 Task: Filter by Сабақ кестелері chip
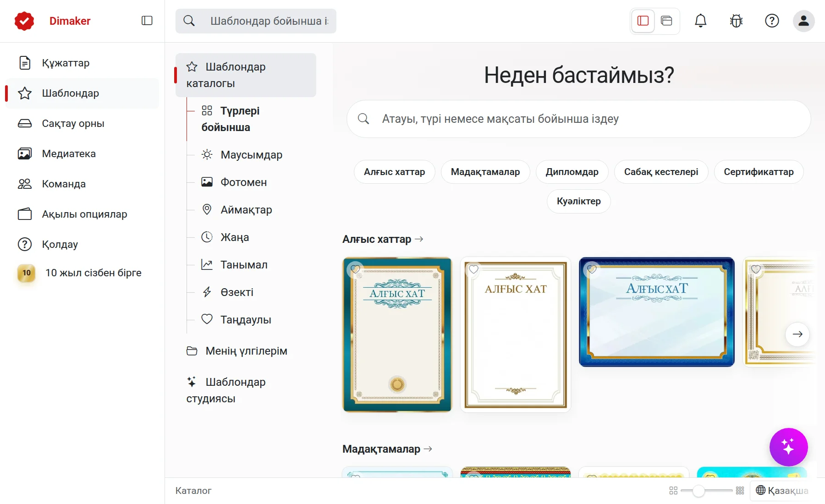tap(661, 172)
